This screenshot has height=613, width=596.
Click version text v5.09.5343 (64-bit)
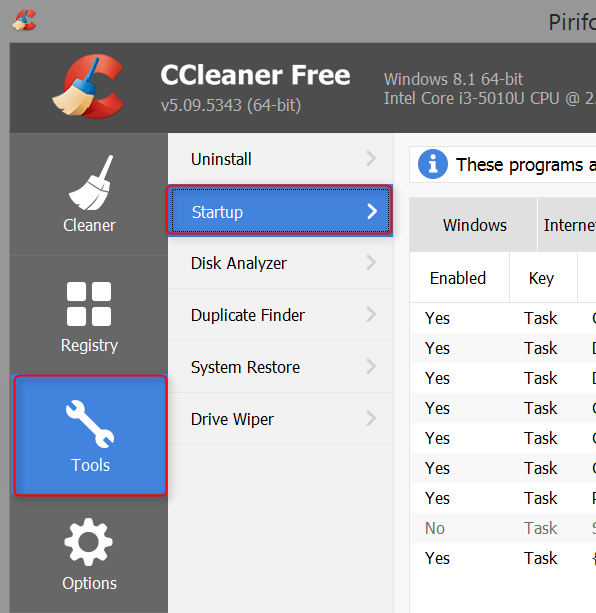click(x=231, y=106)
